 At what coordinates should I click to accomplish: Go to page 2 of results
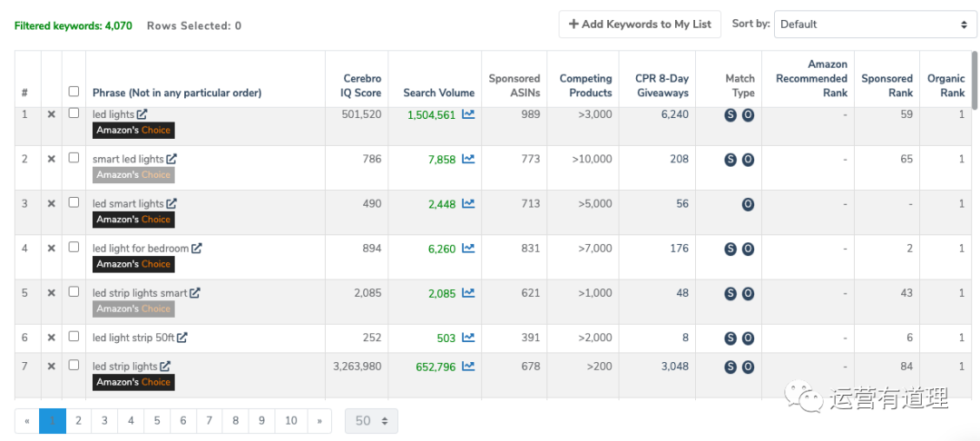click(79, 421)
